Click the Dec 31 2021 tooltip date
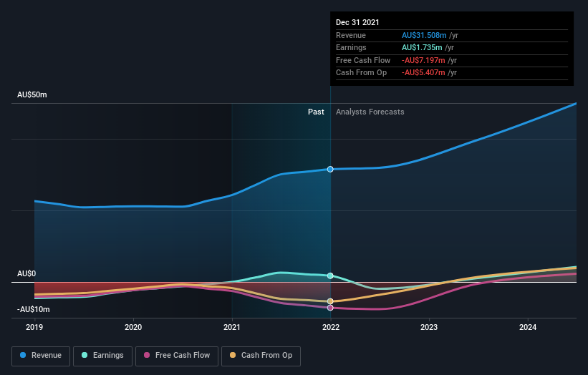 357,22
